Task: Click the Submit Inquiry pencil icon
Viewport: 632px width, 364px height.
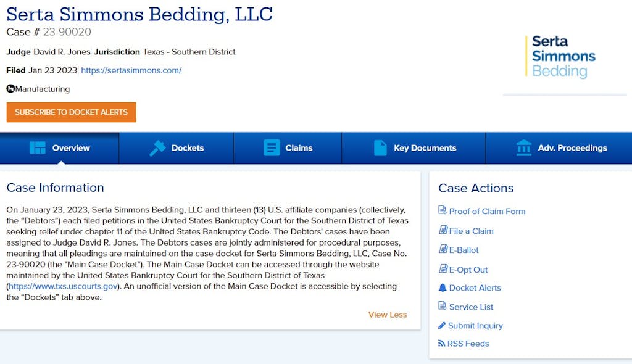Action: click(x=442, y=325)
